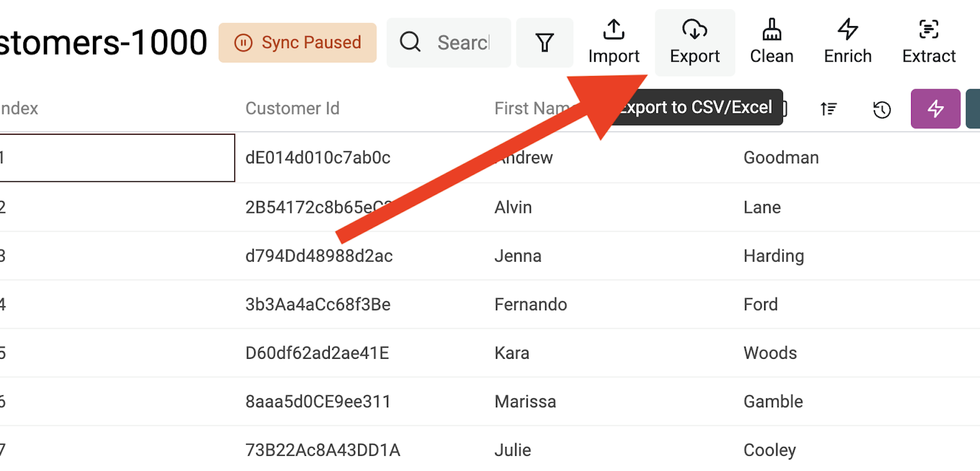The width and height of the screenshot is (980, 471).
Task: Click the Import upload icon
Action: click(x=614, y=30)
